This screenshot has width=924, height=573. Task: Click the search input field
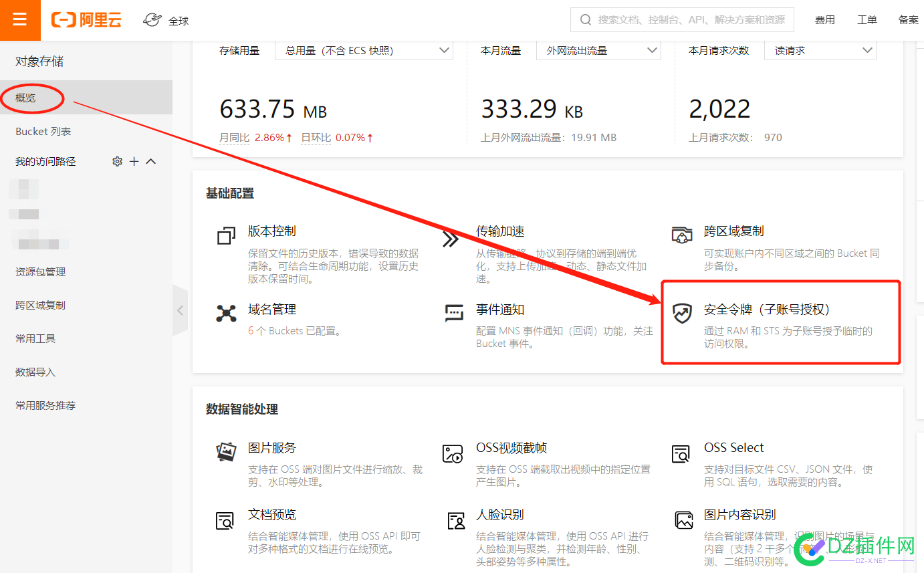[x=682, y=20]
